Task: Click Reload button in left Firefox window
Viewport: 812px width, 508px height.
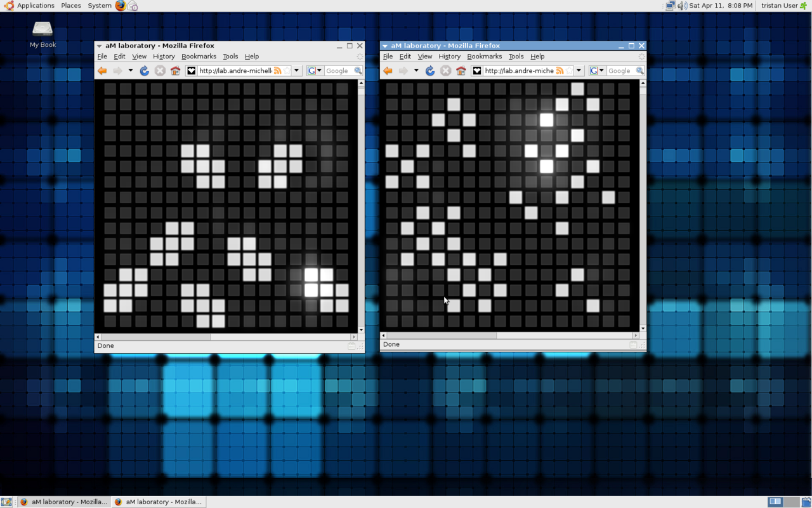Action: click(145, 70)
